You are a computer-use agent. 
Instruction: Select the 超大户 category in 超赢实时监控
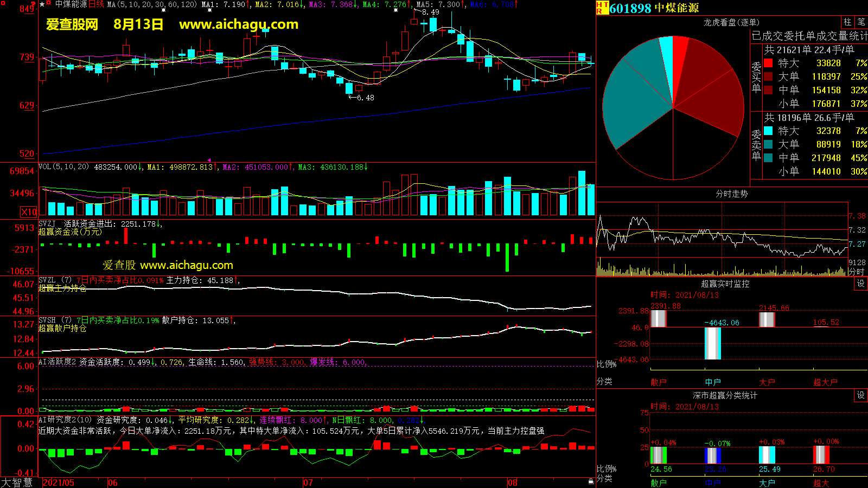[x=825, y=382]
